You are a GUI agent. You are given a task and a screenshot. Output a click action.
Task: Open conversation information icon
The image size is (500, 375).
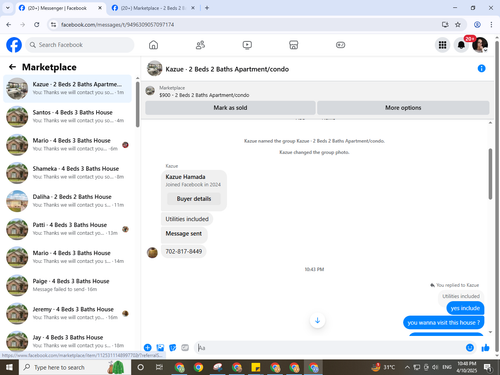481,68
